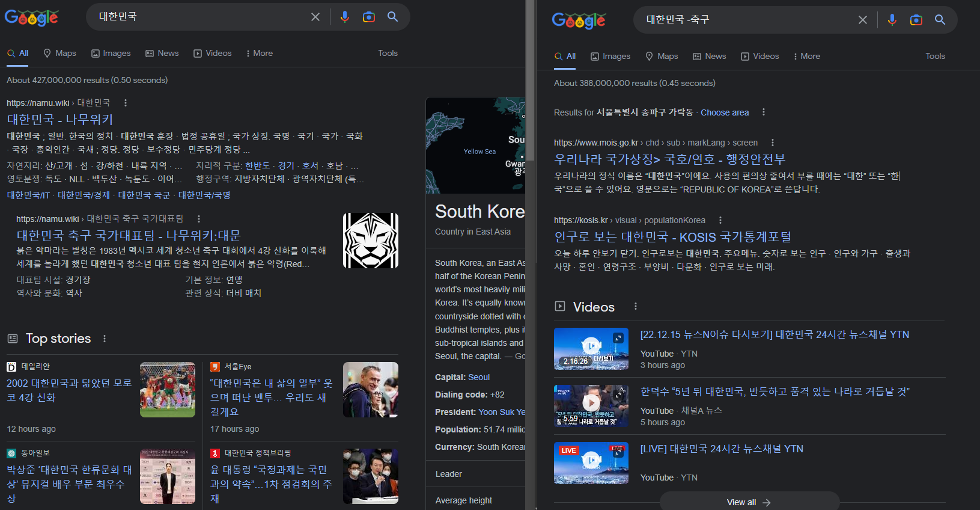Open the 우리나라 국가상징 행정안전부 result
This screenshot has width=980, height=510.
click(669, 159)
